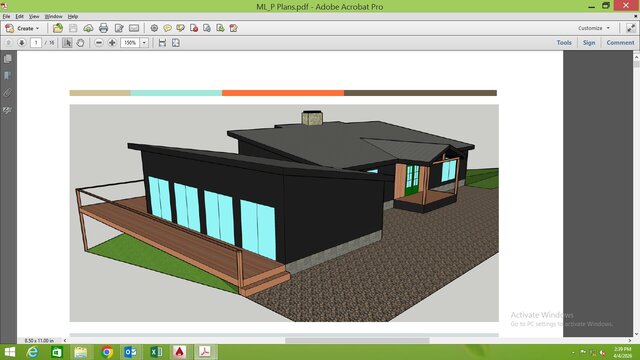Toggle the Selection arrow tool
The width and height of the screenshot is (640, 360).
67,42
